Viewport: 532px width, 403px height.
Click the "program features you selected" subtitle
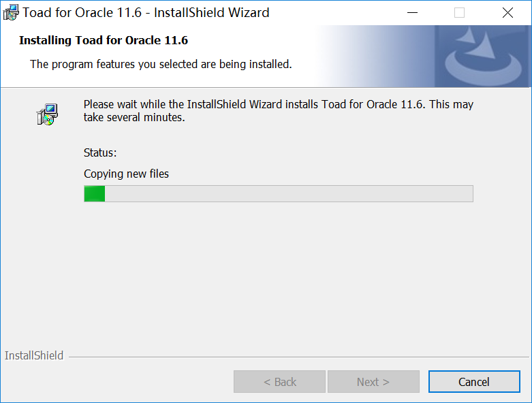point(161,65)
